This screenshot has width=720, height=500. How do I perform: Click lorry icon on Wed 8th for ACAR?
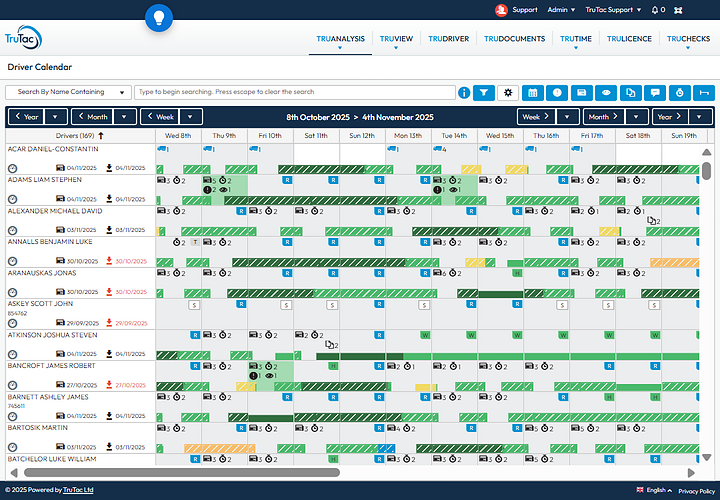161,149
